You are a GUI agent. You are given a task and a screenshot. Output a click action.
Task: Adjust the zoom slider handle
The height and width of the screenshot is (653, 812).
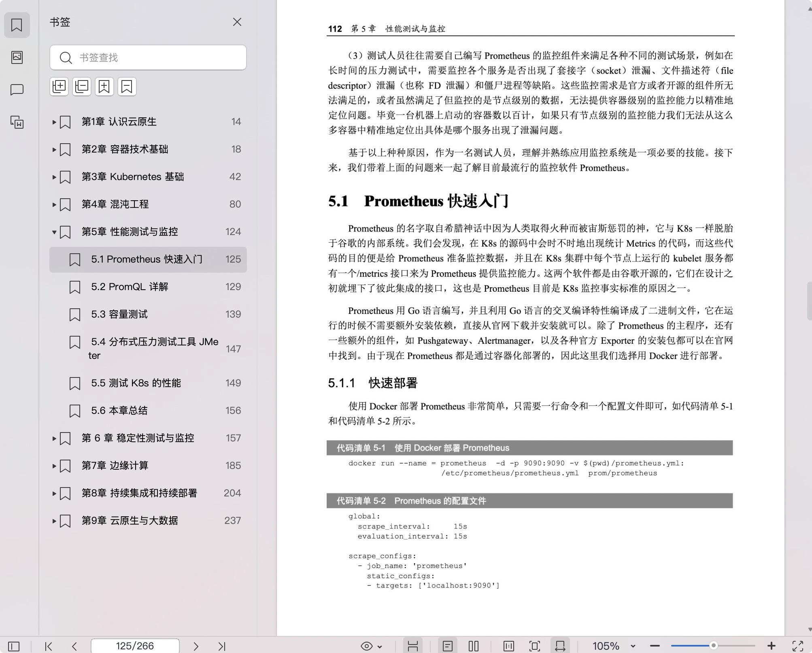714,646
